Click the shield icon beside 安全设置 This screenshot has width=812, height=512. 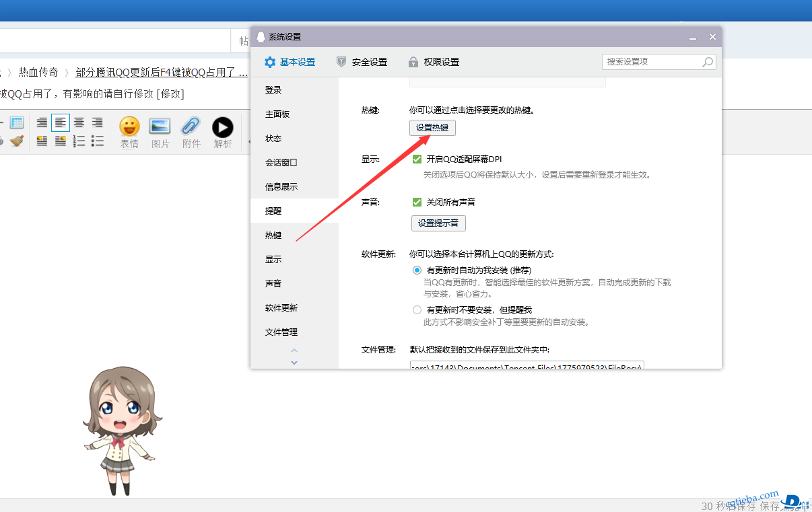(341, 62)
